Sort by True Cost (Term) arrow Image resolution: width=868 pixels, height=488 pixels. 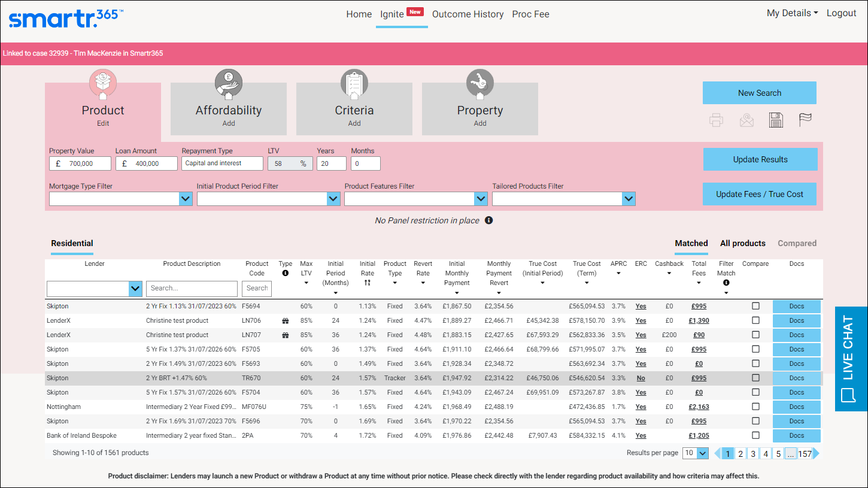coord(587,283)
